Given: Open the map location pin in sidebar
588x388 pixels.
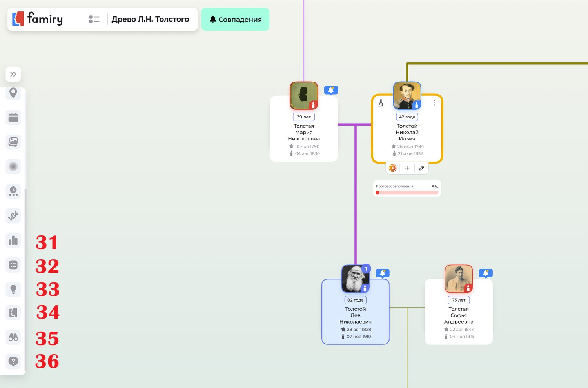Looking at the screenshot, I should [x=13, y=93].
